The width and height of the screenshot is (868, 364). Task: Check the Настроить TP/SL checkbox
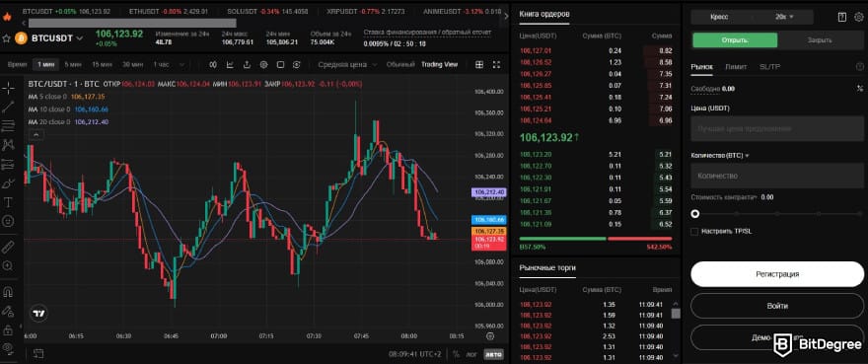click(694, 231)
